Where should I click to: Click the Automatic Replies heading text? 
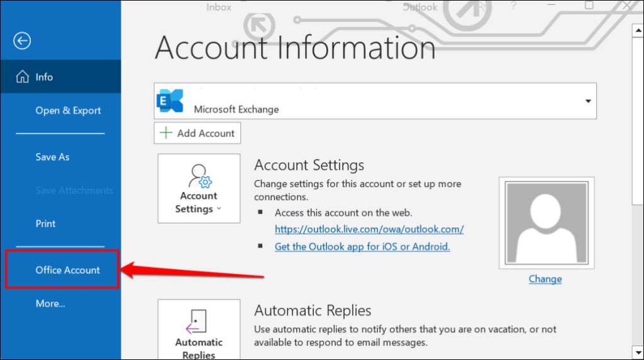point(313,311)
